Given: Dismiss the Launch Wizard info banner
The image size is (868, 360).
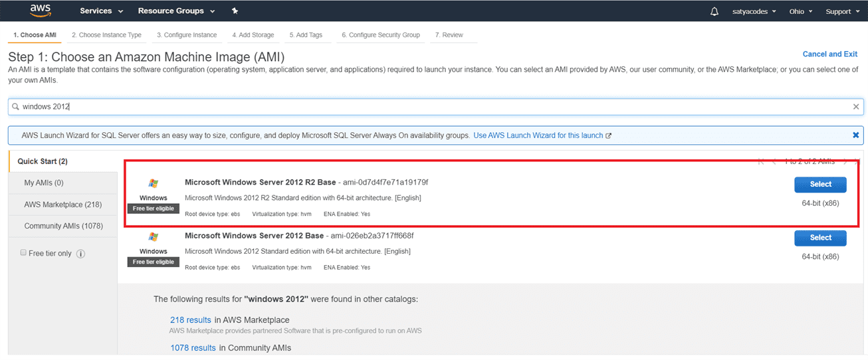Looking at the screenshot, I should click(x=856, y=135).
